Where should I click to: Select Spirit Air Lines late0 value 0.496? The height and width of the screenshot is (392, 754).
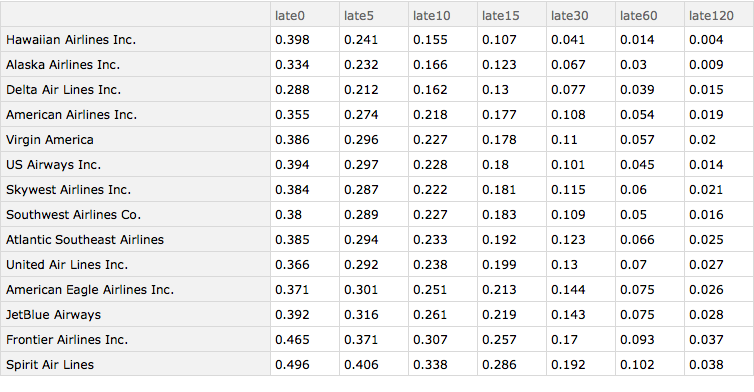[292, 365]
